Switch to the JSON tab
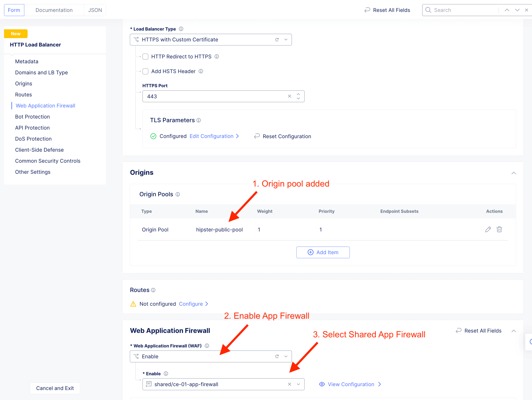 95,10
